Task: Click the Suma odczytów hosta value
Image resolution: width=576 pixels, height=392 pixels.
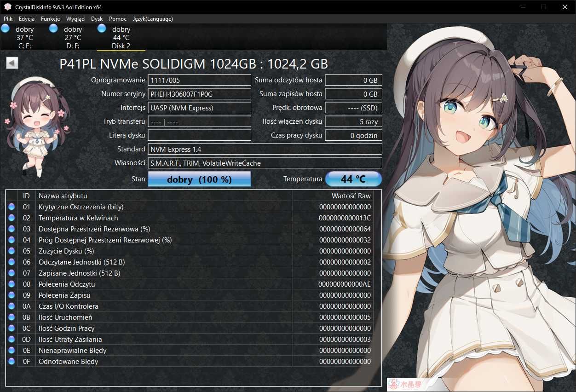Action: 354,80
